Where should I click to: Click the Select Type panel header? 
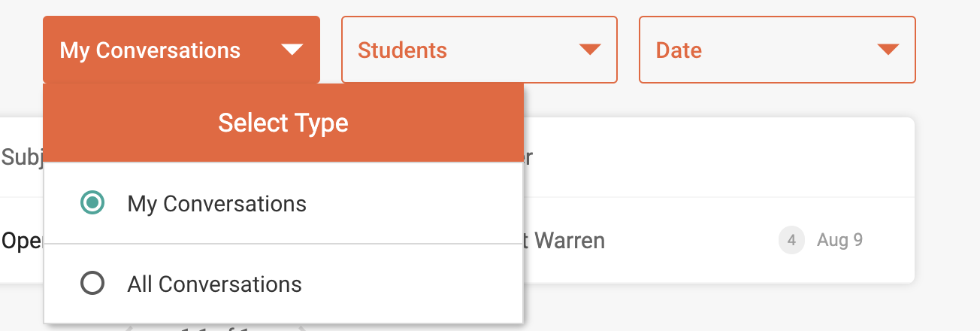pos(283,123)
